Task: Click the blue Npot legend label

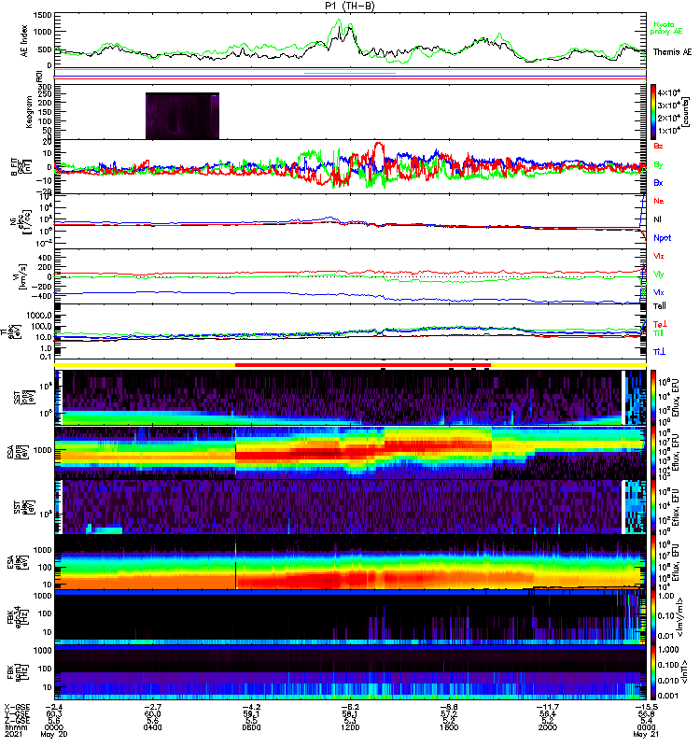Action: (x=663, y=238)
